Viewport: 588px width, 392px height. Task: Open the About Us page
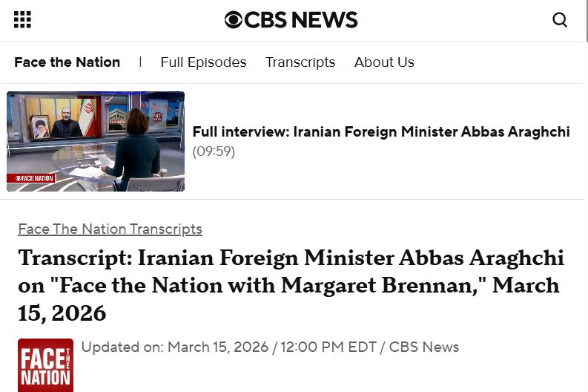coord(384,62)
